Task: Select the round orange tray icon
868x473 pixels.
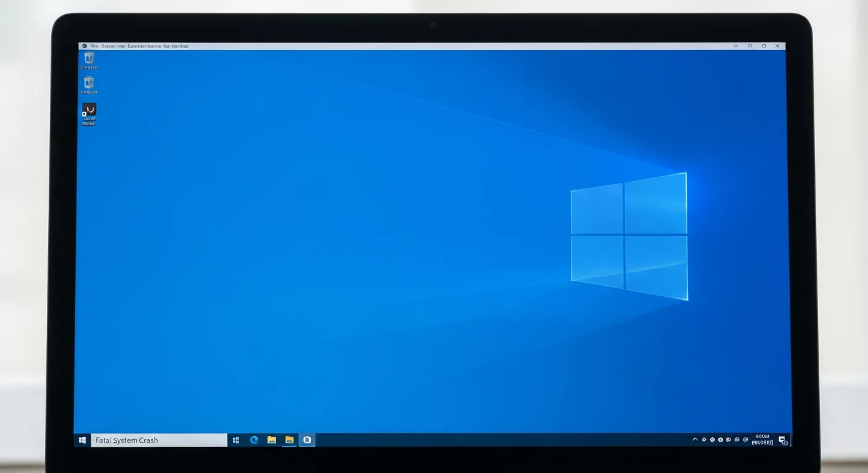Action: (x=712, y=439)
